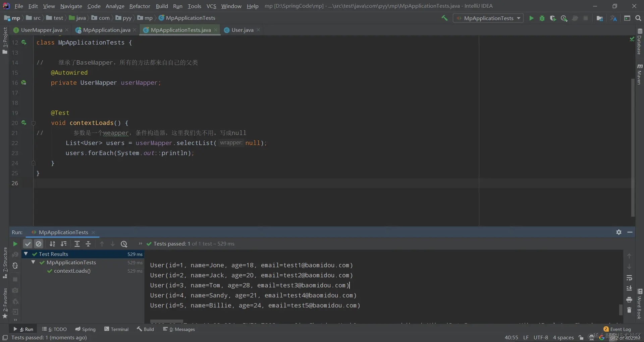Open line separator LF selector
This screenshot has width=644, height=342.
click(x=526, y=338)
